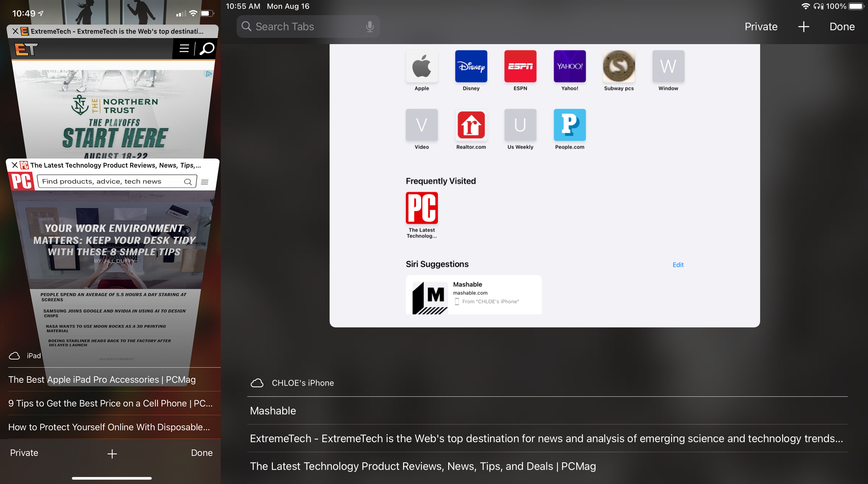
Task: Open the 5.5 hours staring at screens story
Action: [113, 297]
